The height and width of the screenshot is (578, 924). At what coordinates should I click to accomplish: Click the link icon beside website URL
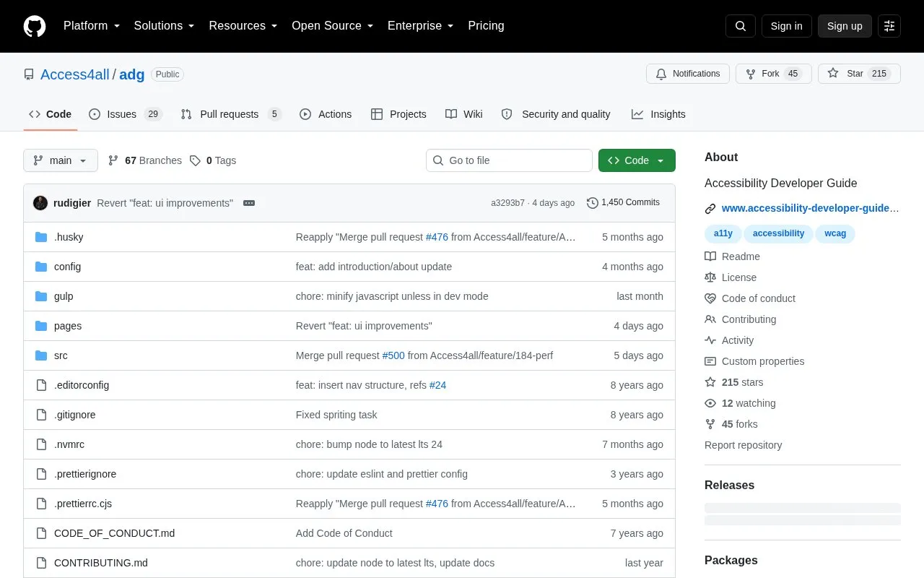pyautogui.click(x=710, y=209)
